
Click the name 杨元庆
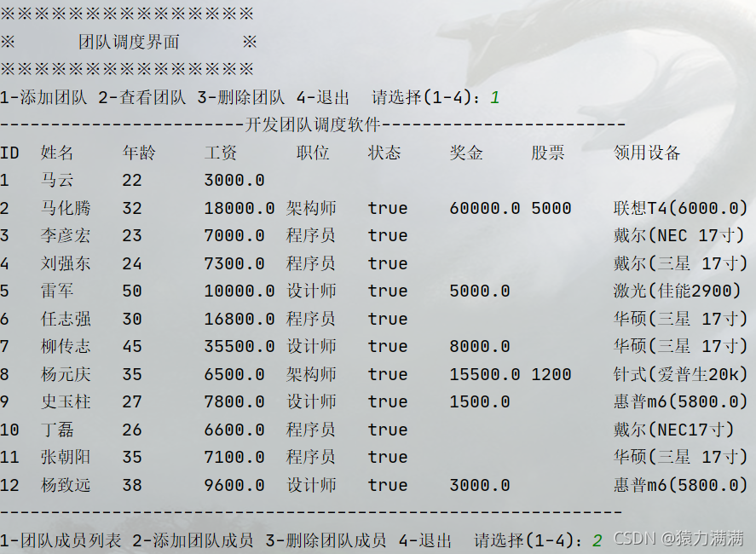point(66,375)
